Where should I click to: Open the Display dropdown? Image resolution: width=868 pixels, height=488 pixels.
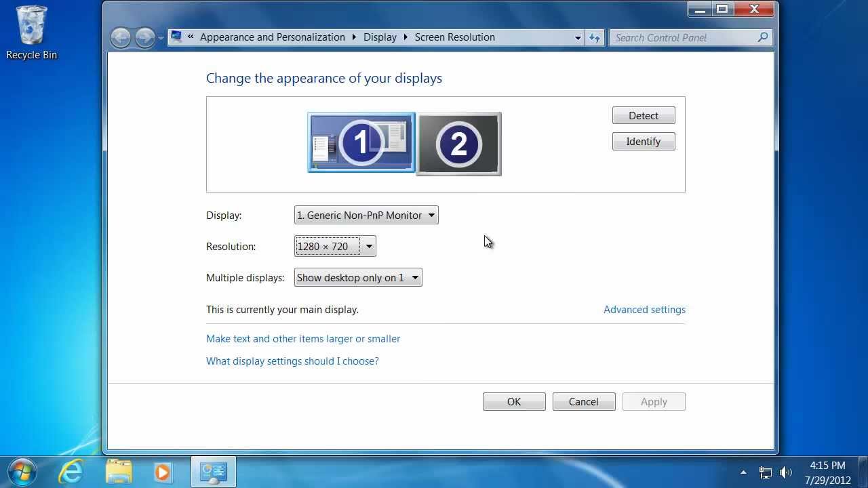[366, 215]
